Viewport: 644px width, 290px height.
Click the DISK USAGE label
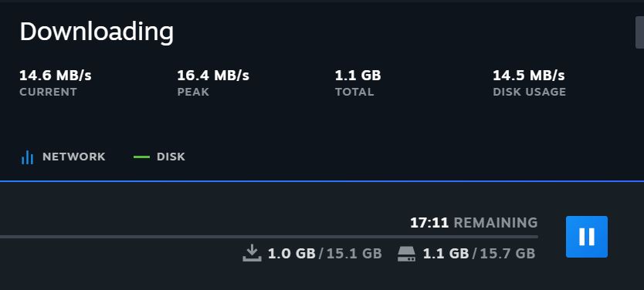pos(530,92)
